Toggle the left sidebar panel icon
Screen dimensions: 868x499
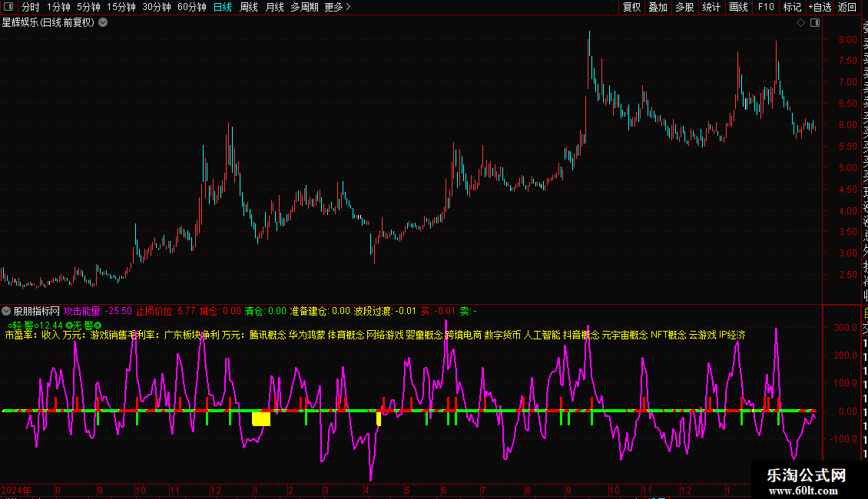point(8,7)
